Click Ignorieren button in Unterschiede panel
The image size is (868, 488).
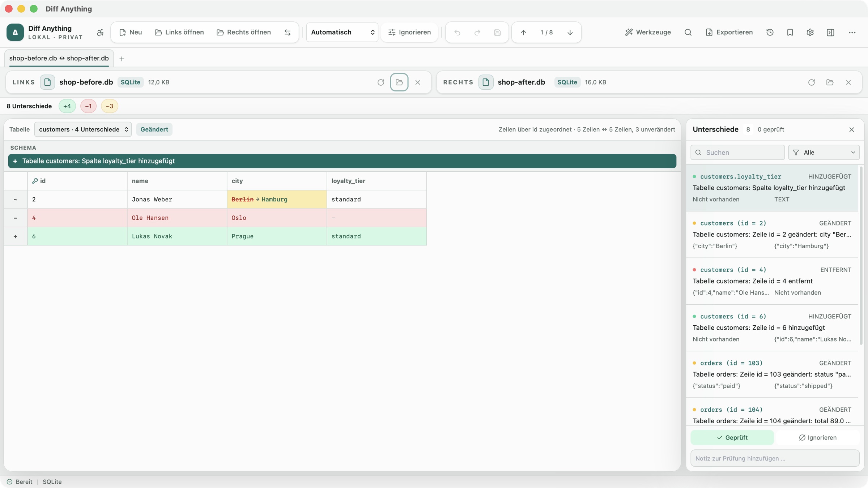[818, 437]
